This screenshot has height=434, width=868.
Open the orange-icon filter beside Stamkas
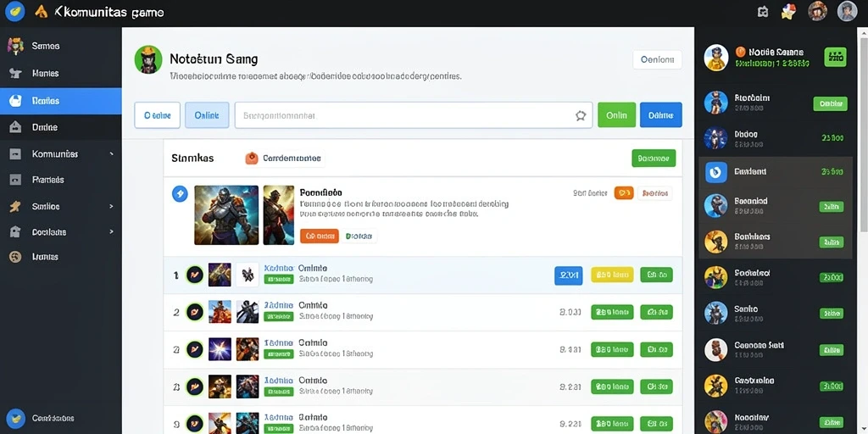[284, 159]
